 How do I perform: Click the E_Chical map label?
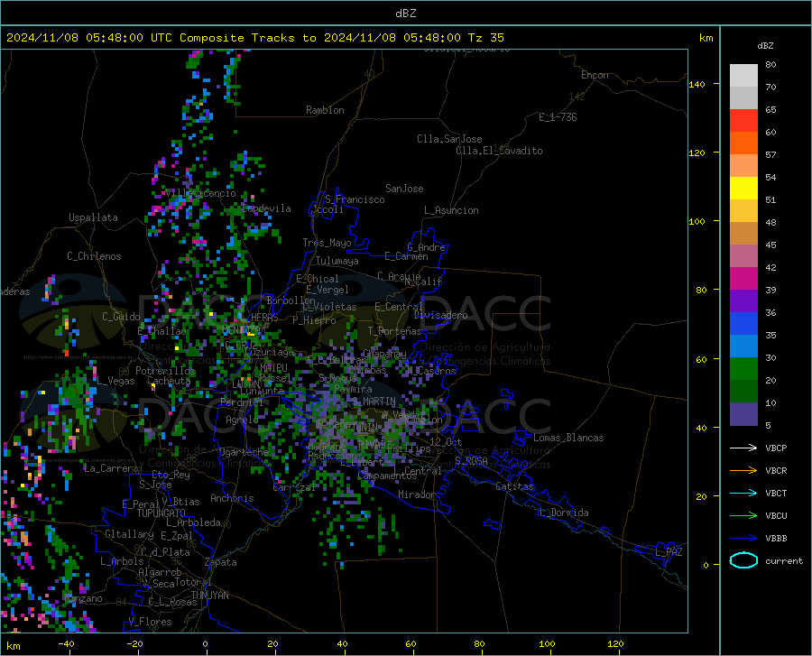[x=318, y=279]
